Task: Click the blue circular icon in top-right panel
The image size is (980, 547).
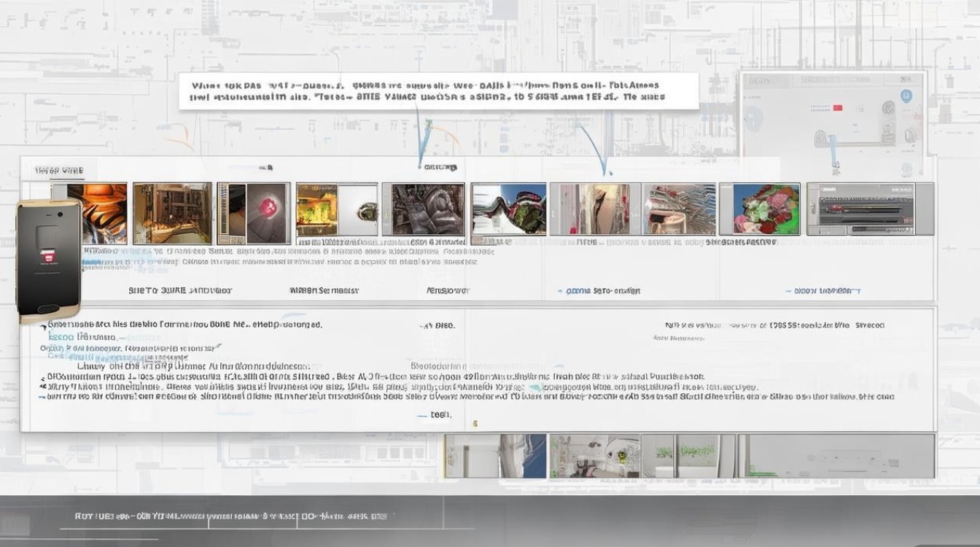Action: pos(906,96)
